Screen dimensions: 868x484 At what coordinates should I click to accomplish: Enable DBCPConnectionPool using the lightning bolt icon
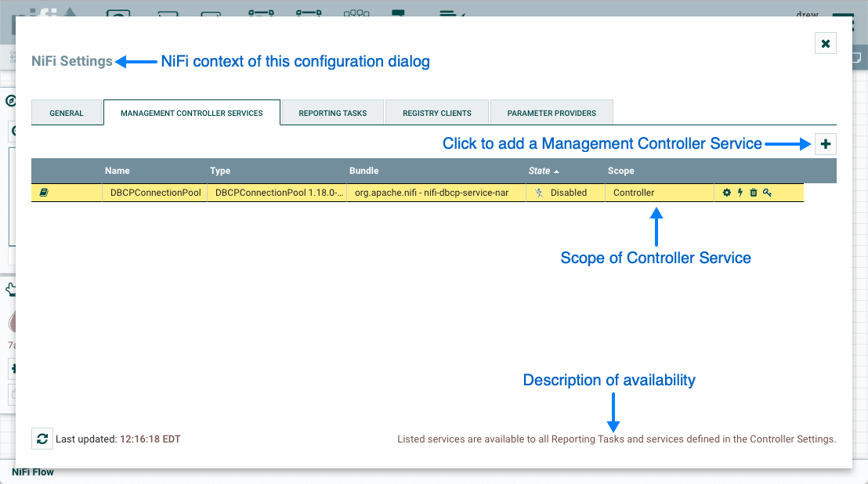pos(740,193)
